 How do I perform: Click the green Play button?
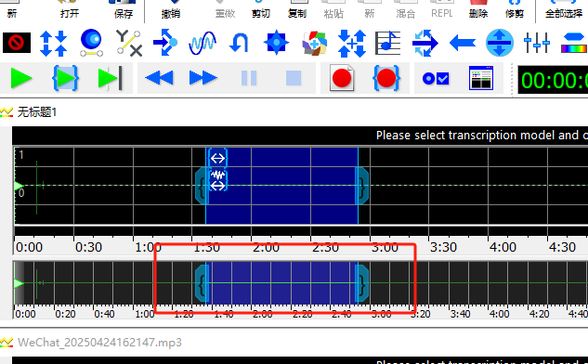click(x=21, y=78)
